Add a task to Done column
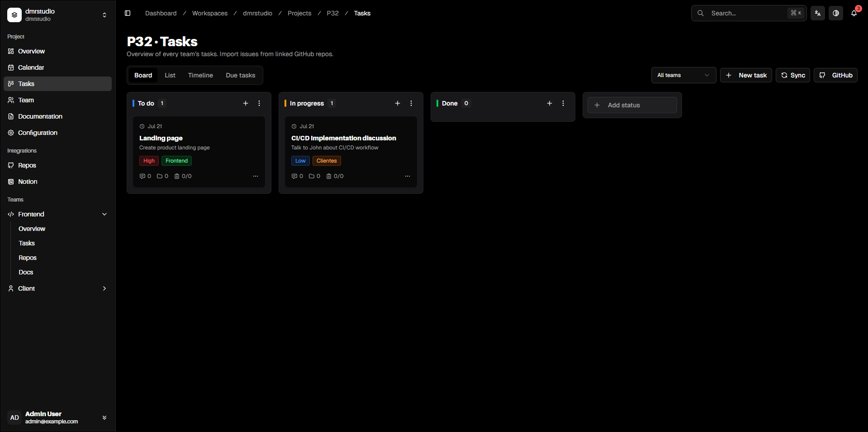Screen dimensions: 868x432 click(550, 103)
